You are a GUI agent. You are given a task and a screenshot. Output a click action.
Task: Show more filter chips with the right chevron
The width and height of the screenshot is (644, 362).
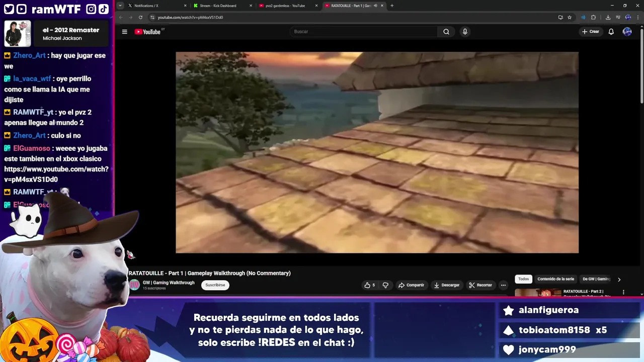pos(619,279)
